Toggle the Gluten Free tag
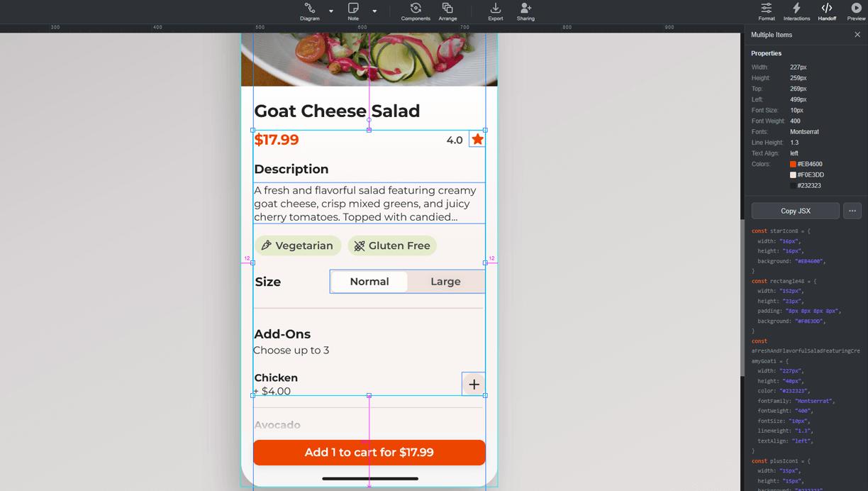 click(392, 245)
